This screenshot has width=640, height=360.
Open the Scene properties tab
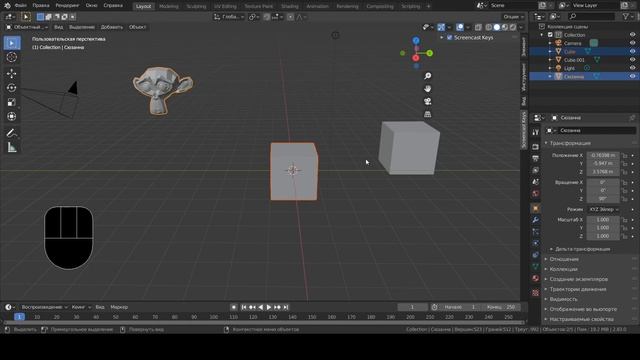[x=536, y=182]
